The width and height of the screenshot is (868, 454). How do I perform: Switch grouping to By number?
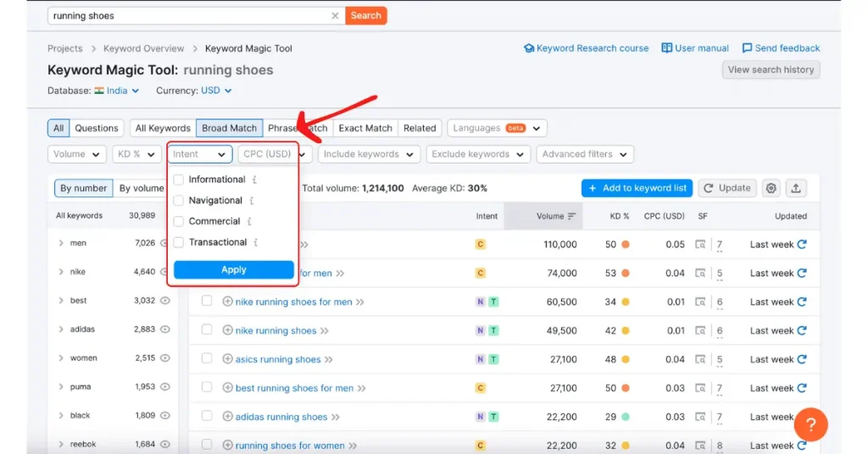click(84, 188)
